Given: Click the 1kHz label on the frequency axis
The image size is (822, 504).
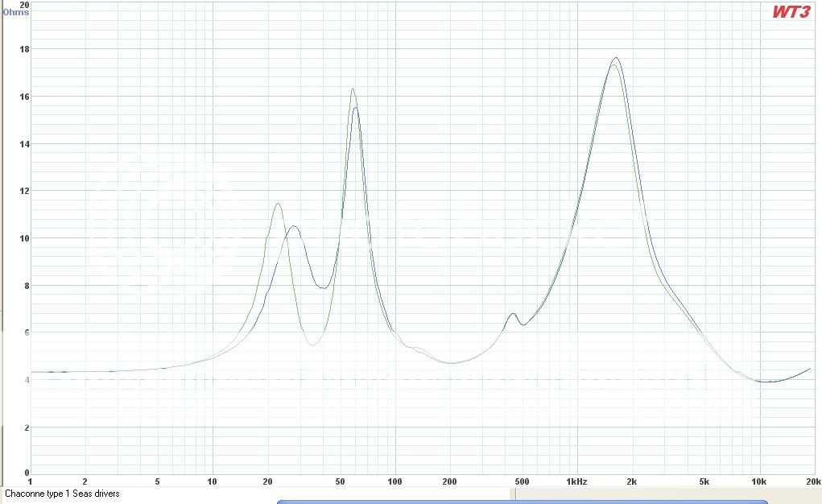Looking at the screenshot, I should pos(576,481).
